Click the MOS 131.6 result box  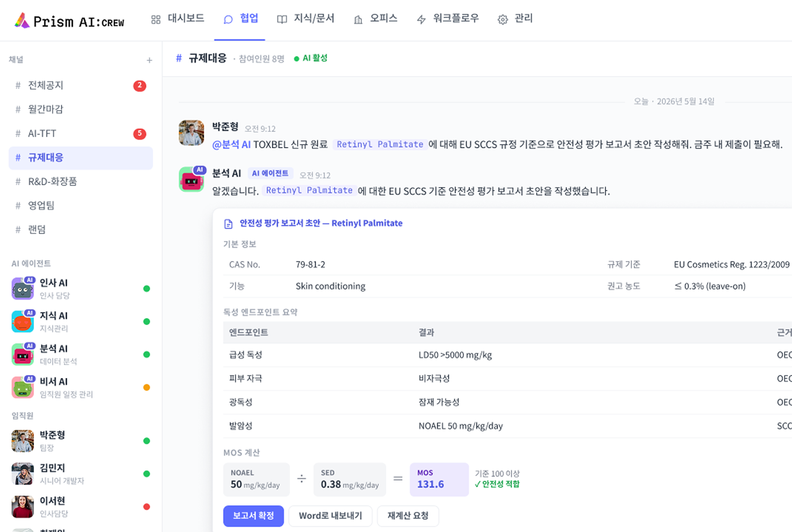439,479
